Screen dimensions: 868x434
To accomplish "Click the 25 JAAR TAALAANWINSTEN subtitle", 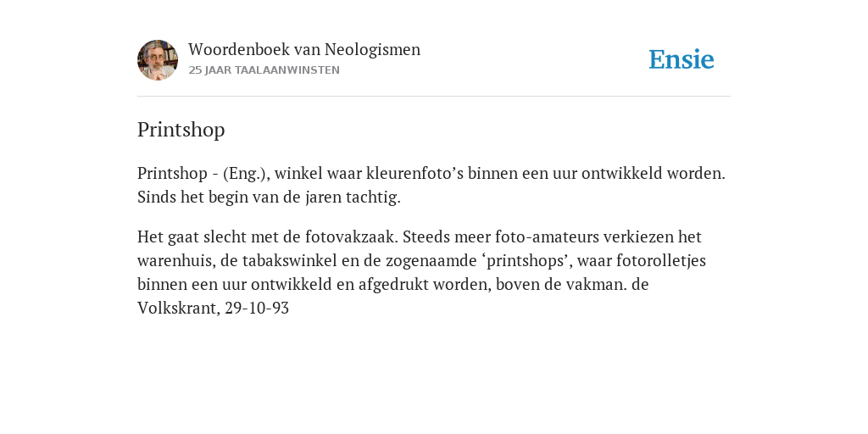I will (x=264, y=70).
